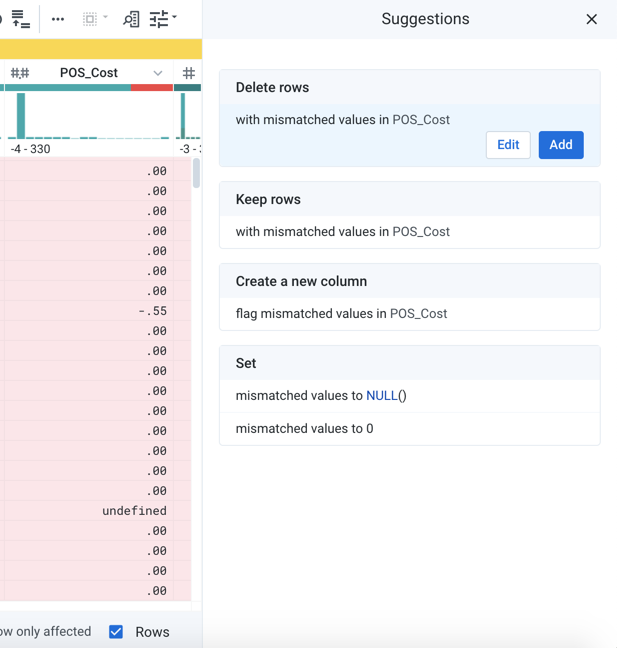Click the teal valid segment of POS_Cost quality bar
The image size is (617, 648).
68,88
